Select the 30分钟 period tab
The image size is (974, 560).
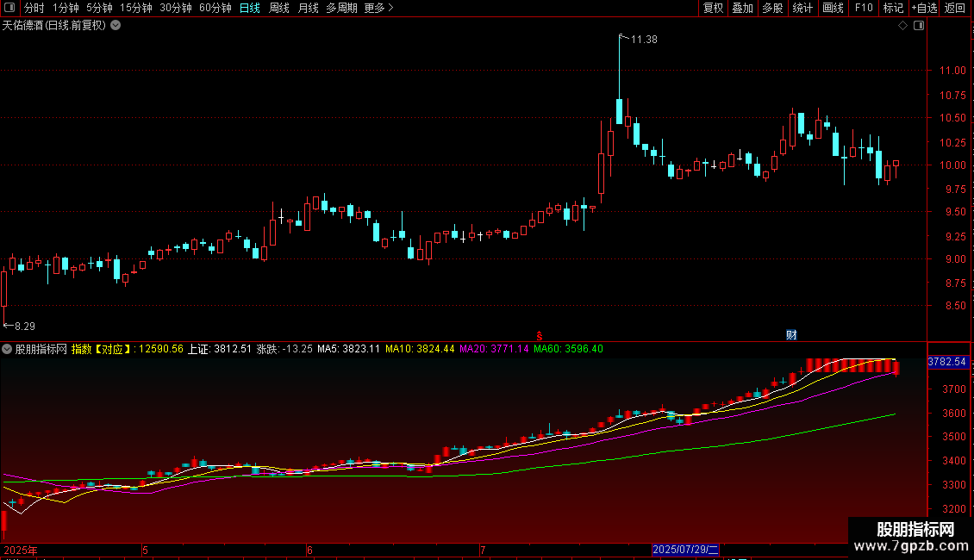[x=176, y=8]
